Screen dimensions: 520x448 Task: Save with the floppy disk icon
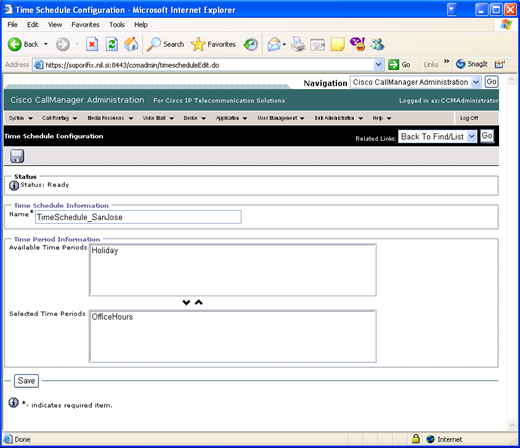pyautogui.click(x=17, y=156)
